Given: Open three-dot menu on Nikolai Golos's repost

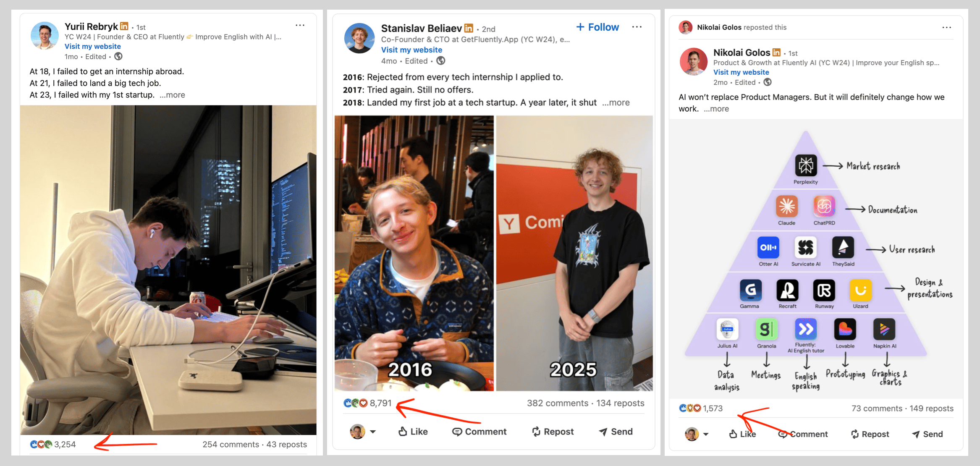Looking at the screenshot, I should click(946, 27).
